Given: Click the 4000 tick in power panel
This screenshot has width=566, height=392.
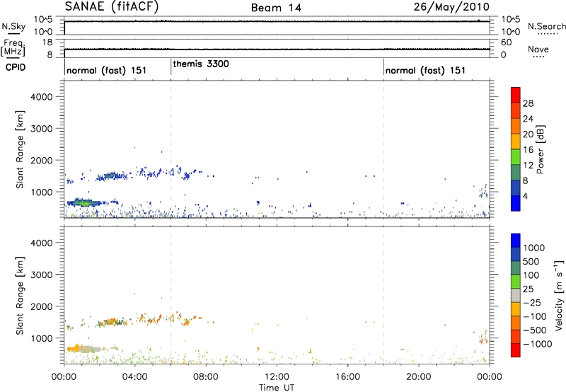Looking at the screenshot, I should [x=41, y=97].
